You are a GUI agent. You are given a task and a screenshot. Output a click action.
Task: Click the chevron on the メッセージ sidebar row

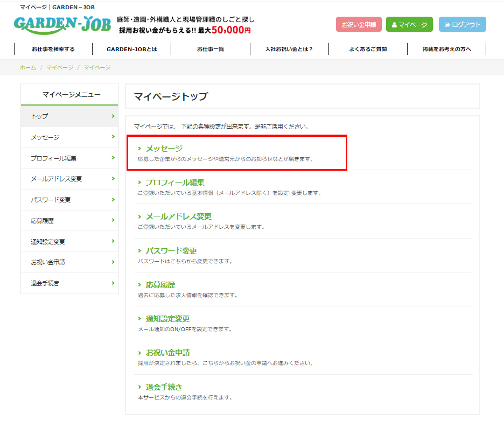[113, 137]
